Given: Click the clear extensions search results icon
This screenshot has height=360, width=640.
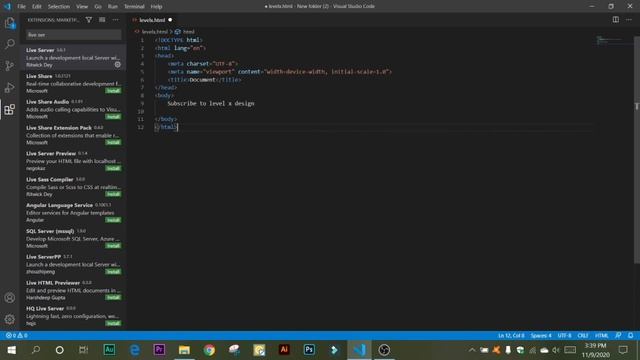Looking at the screenshot, I should 102,20.
